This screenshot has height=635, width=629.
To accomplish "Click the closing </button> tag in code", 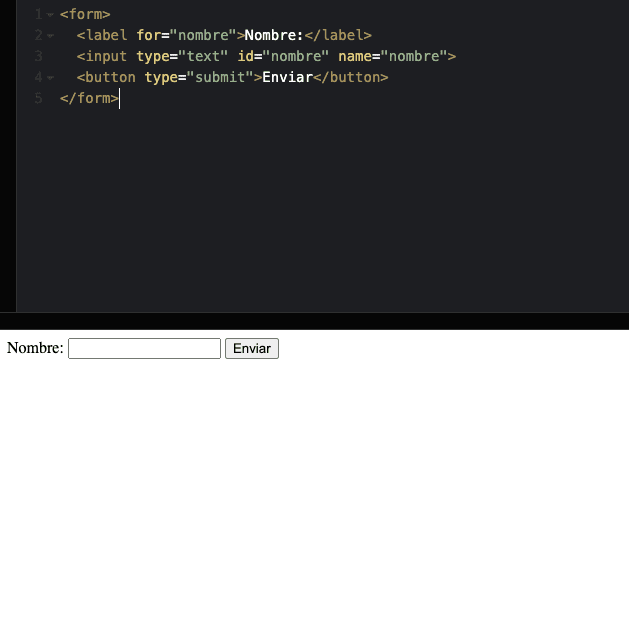I will click(x=350, y=77).
